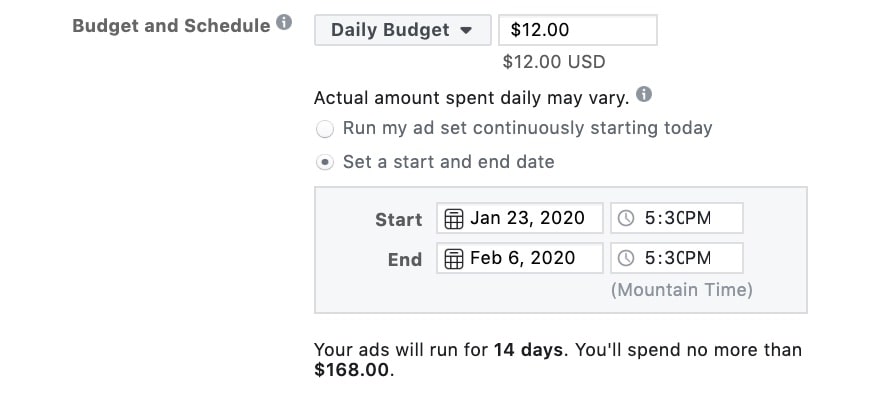The width and height of the screenshot is (876, 400).
Task: Click the info icon beside Budget and Schedule
Action: [x=285, y=23]
